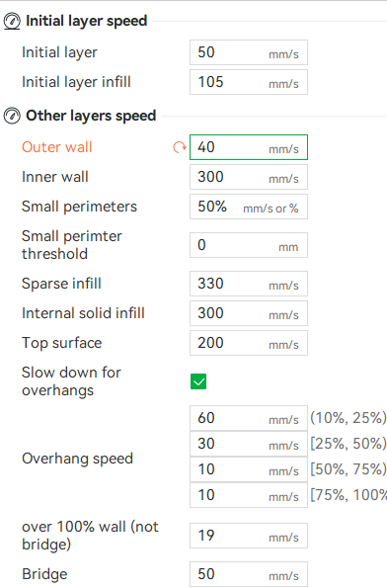The height and width of the screenshot is (588, 387).
Task: Edit overhang speed for 10% to 25%
Action: click(249, 418)
